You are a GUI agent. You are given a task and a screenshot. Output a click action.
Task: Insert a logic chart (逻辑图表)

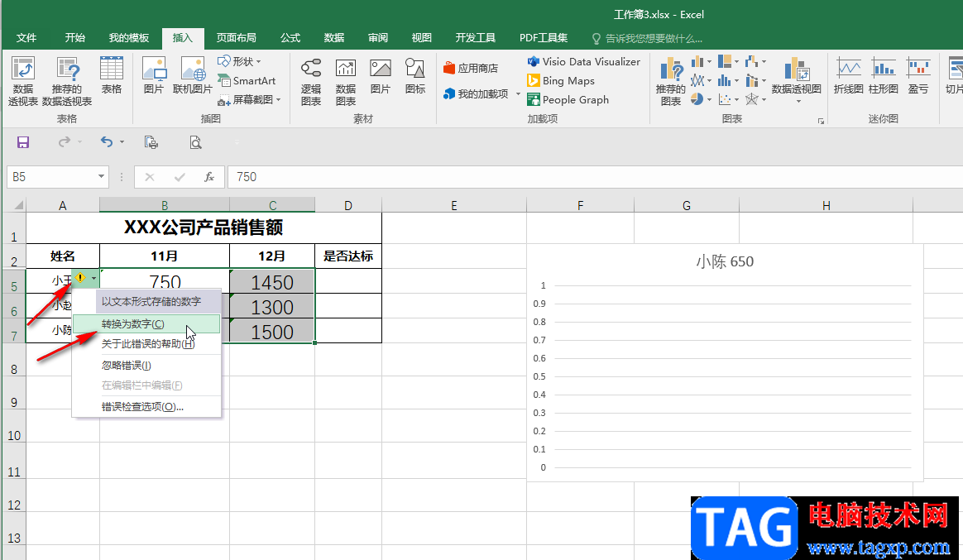pos(311,82)
